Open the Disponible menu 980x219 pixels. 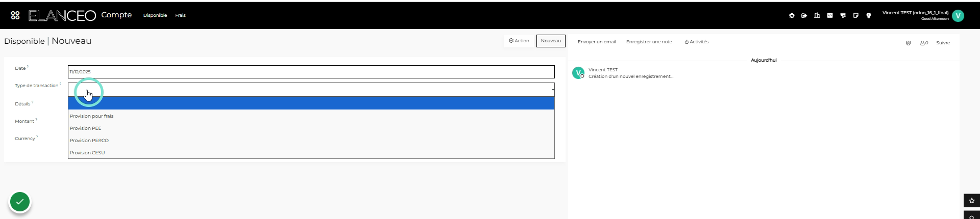point(155,15)
